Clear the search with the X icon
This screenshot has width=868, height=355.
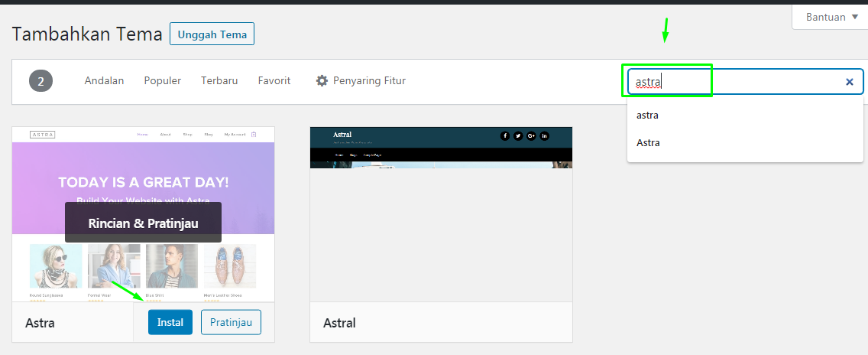click(849, 82)
